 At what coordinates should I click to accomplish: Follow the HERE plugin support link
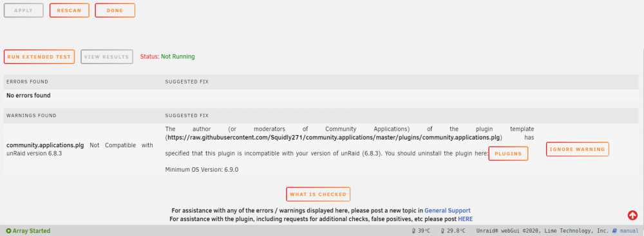tap(466, 219)
